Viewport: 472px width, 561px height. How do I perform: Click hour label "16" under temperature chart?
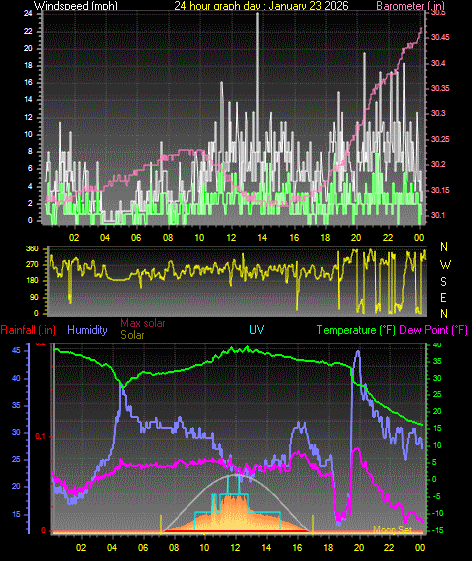pyautogui.click(x=297, y=548)
